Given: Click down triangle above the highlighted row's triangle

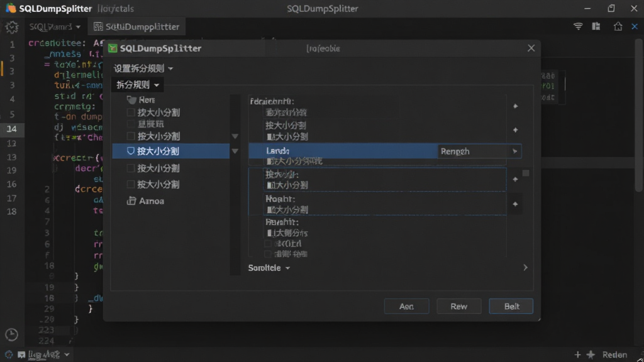Looking at the screenshot, I should 235,136.
